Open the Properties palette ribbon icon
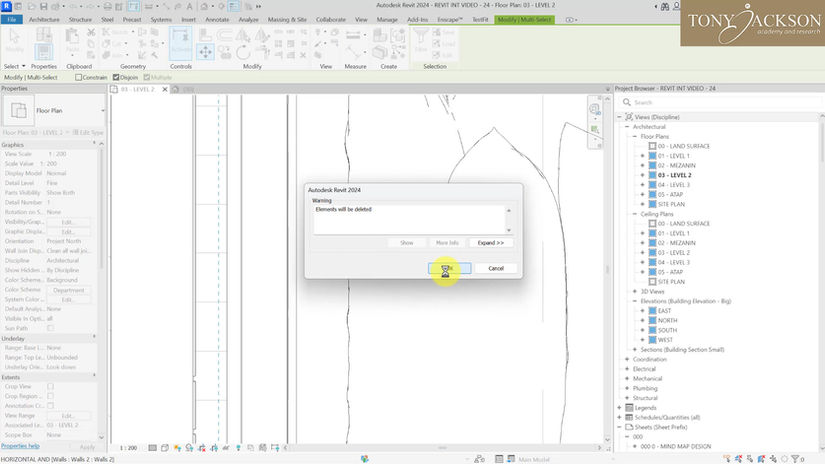 tap(44, 52)
